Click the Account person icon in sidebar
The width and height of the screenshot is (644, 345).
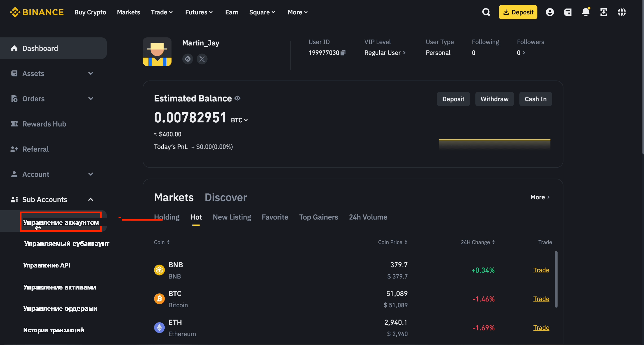tap(14, 174)
